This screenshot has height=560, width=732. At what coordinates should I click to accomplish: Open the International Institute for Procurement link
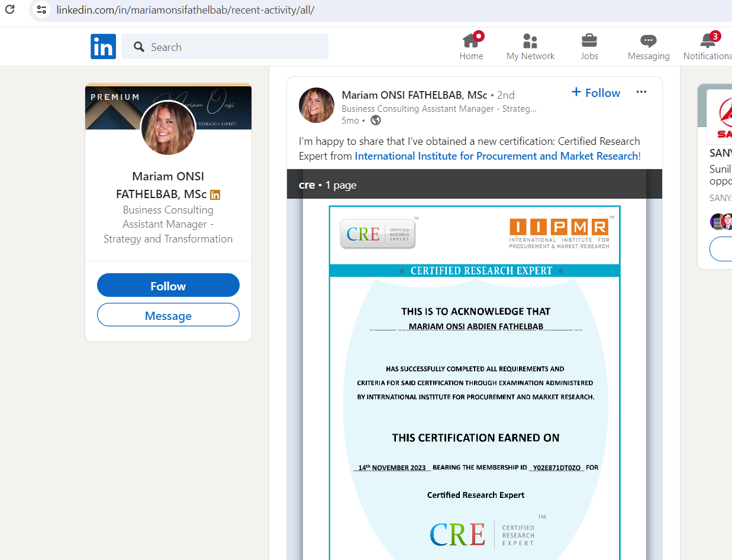coord(496,156)
